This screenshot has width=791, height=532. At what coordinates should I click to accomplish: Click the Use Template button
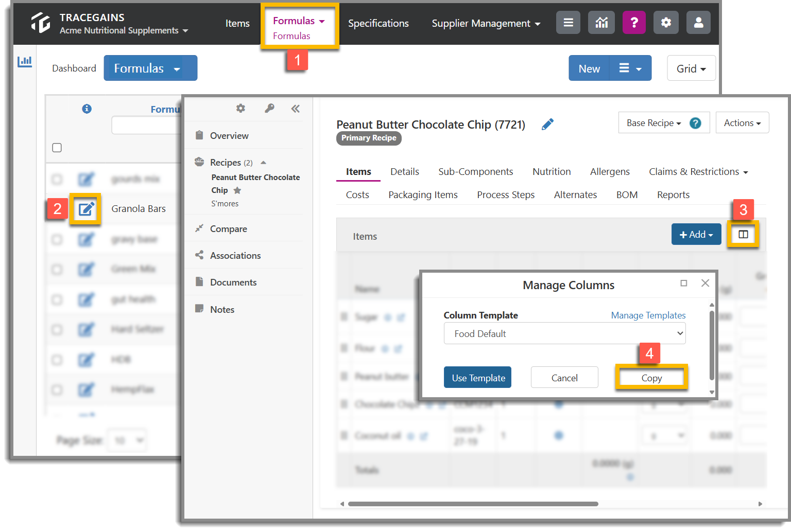click(x=477, y=377)
